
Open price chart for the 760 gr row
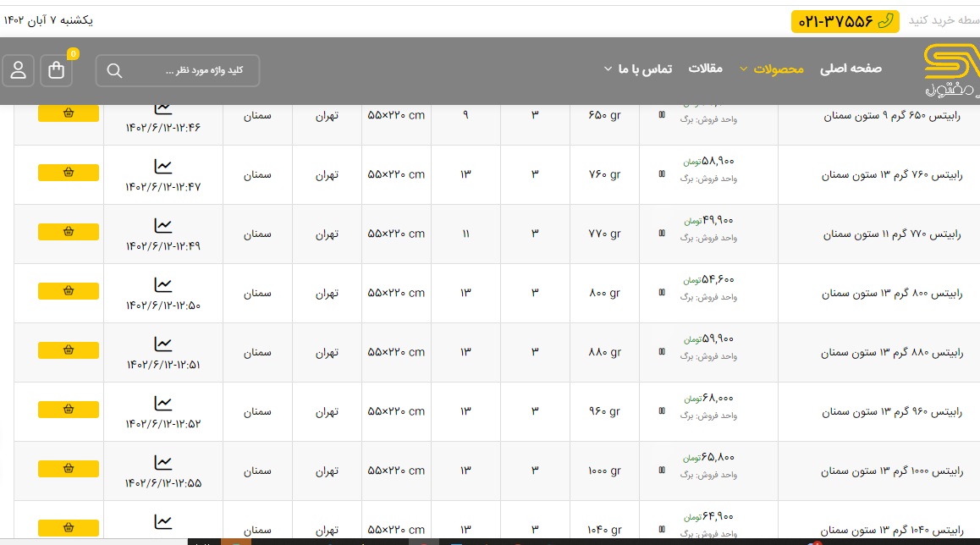point(163,167)
